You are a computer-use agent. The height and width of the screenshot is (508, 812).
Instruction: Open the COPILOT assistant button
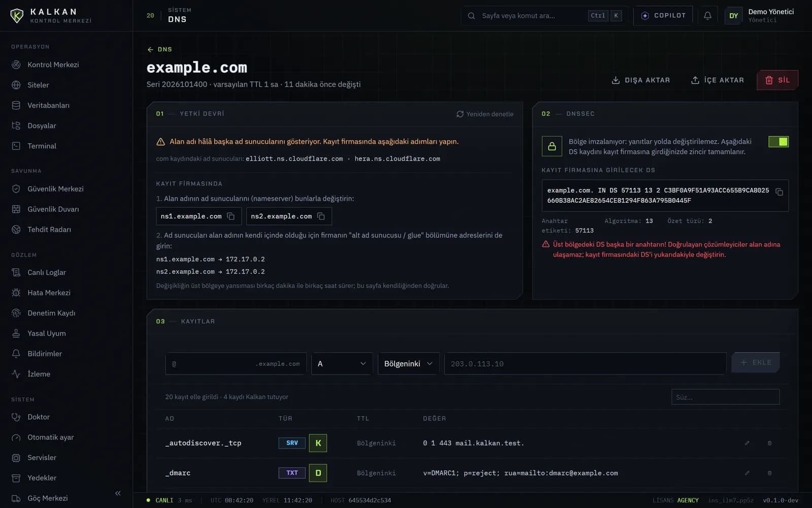pos(663,16)
